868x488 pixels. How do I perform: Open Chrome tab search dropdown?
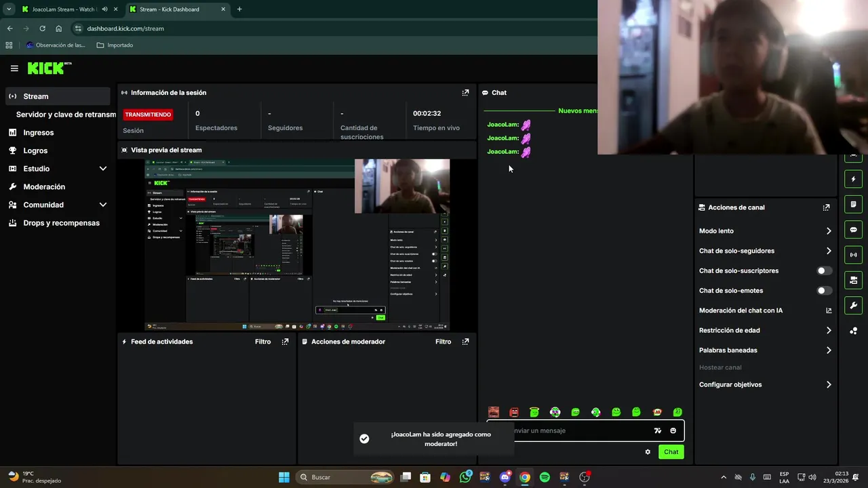tap(9, 9)
